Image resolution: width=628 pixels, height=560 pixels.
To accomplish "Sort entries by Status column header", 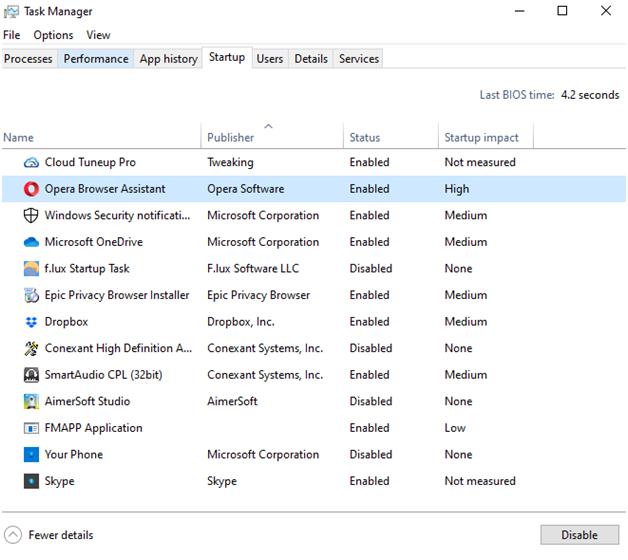I will pos(365,138).
